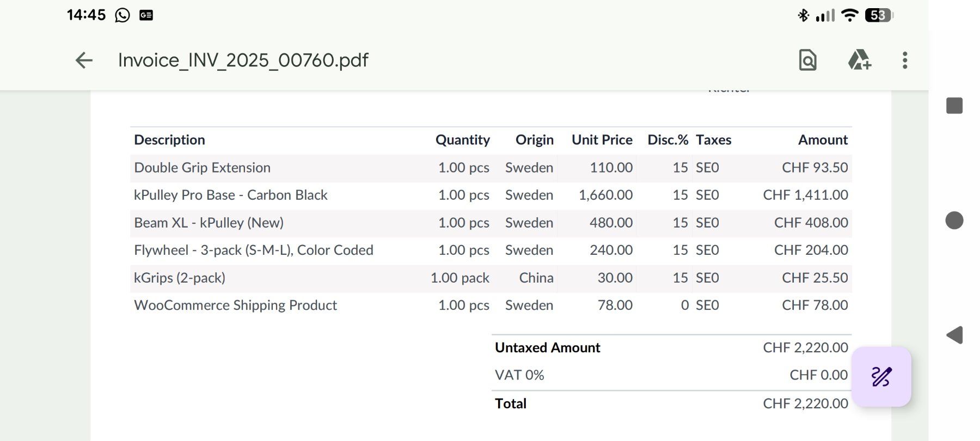Tap the Quantity column header
980x441 pixels.
(463, 140)
